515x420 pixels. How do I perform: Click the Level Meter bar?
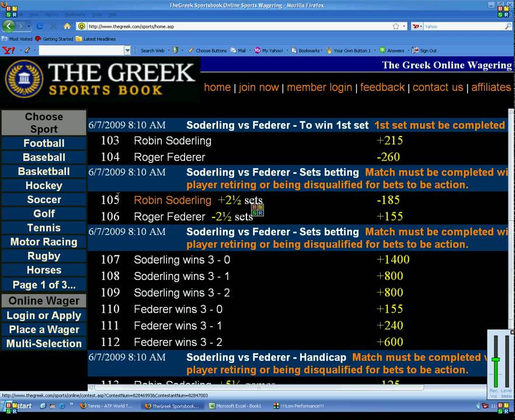click(507, 361)
